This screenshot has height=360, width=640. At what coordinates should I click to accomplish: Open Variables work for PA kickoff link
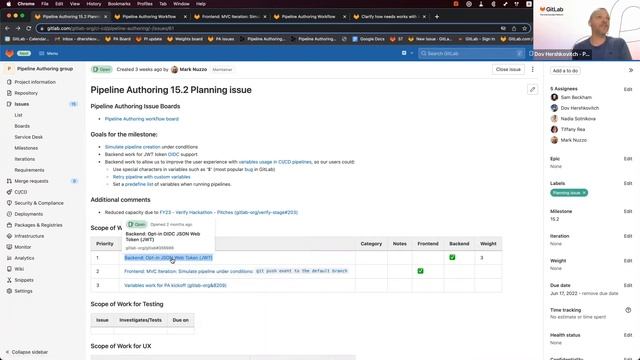point(175,285)
